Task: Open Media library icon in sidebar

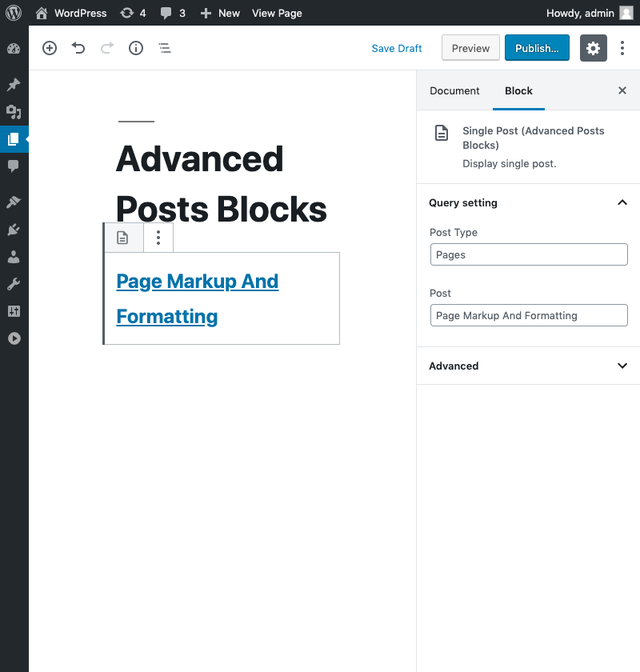Action: [14, 112]
